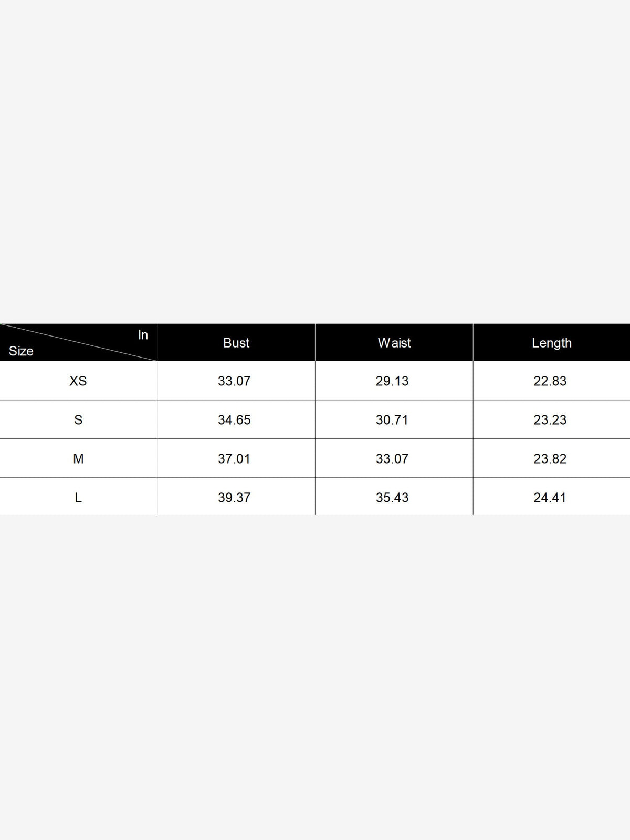This screenshot has height=840, width=630.
Task: Click XS waist value 29.13
Action: click(392, 381)
